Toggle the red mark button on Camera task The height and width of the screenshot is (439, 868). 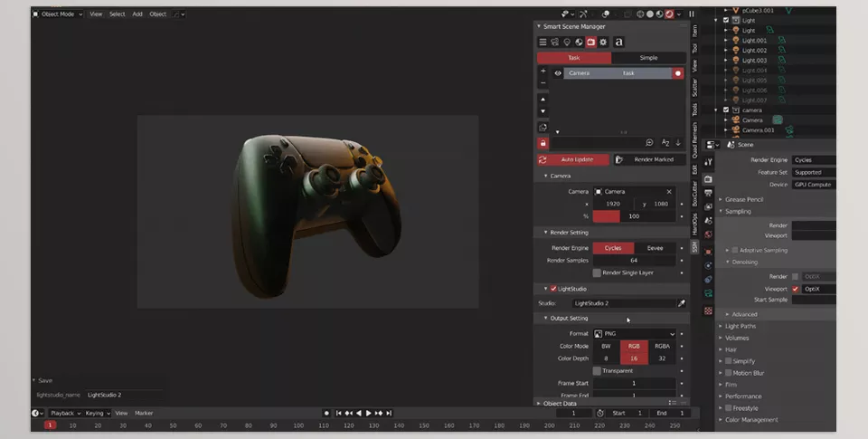click(677, 73)
